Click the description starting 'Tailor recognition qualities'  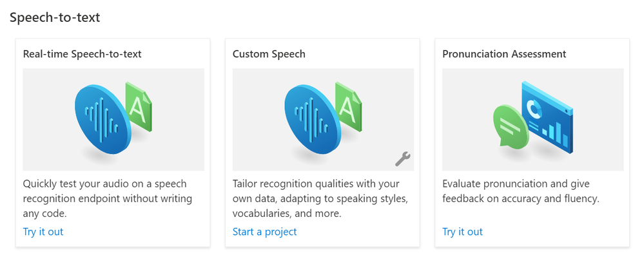coord(320,198)
